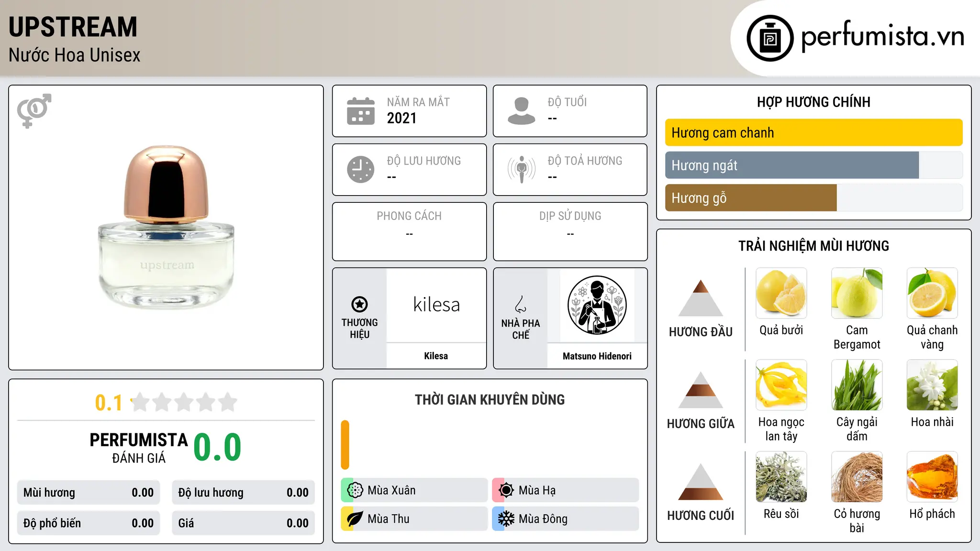This screenshot has width=980, height=551.
Task: Click the snowflake icon for Mùa Đông
Action: [506, 519]
